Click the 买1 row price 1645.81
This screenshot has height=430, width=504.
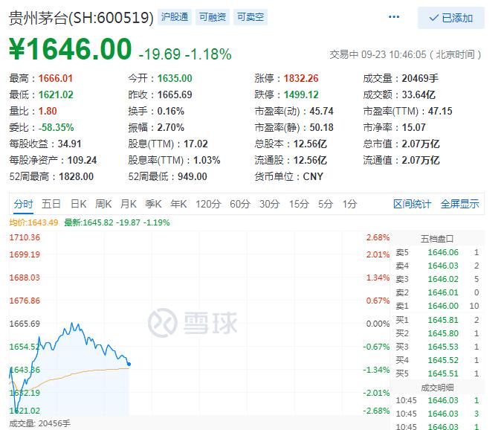(x=443, y=320)
